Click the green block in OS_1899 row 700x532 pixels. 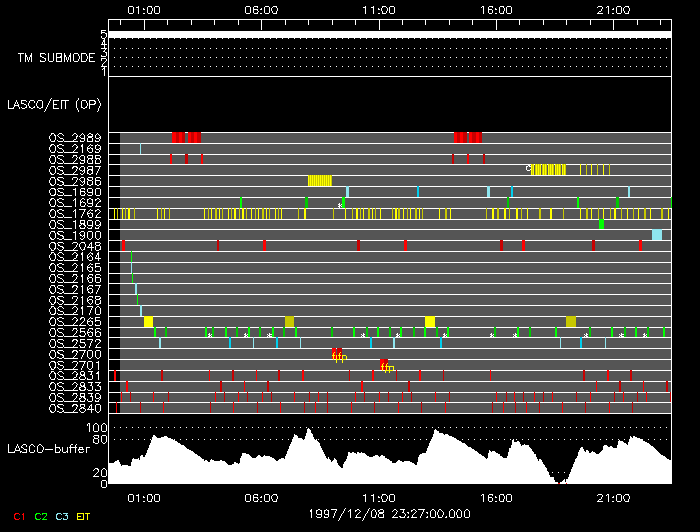click(601, 224)
